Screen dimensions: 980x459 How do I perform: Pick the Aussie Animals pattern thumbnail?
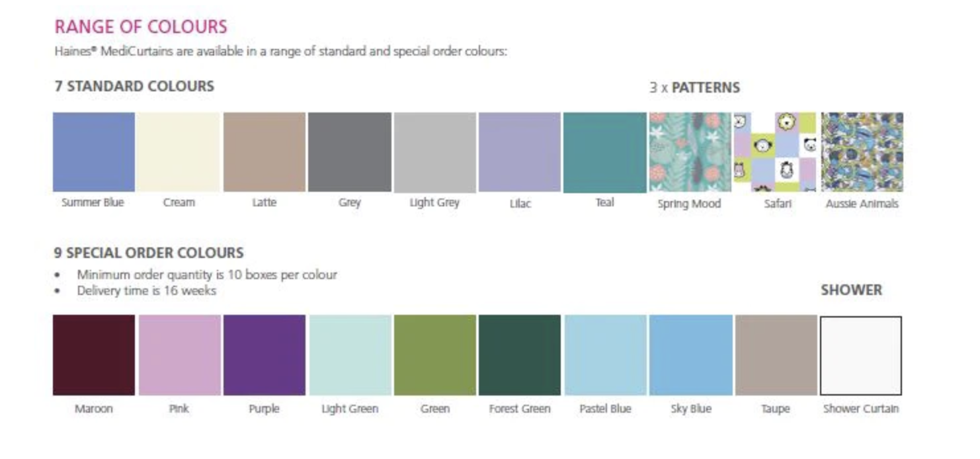pos(862,152)
